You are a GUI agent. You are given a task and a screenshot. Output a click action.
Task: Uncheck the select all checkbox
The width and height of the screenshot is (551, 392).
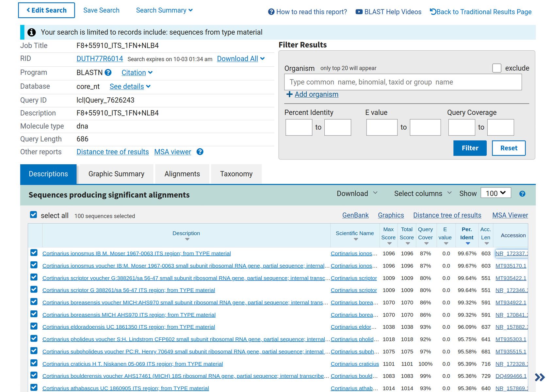pyautogui.click(x=33, y=215)
